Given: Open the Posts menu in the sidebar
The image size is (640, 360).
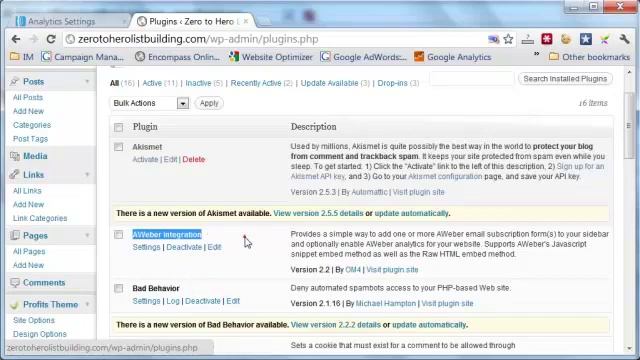Looking at the screenshot, I should [x=33, y=82].
